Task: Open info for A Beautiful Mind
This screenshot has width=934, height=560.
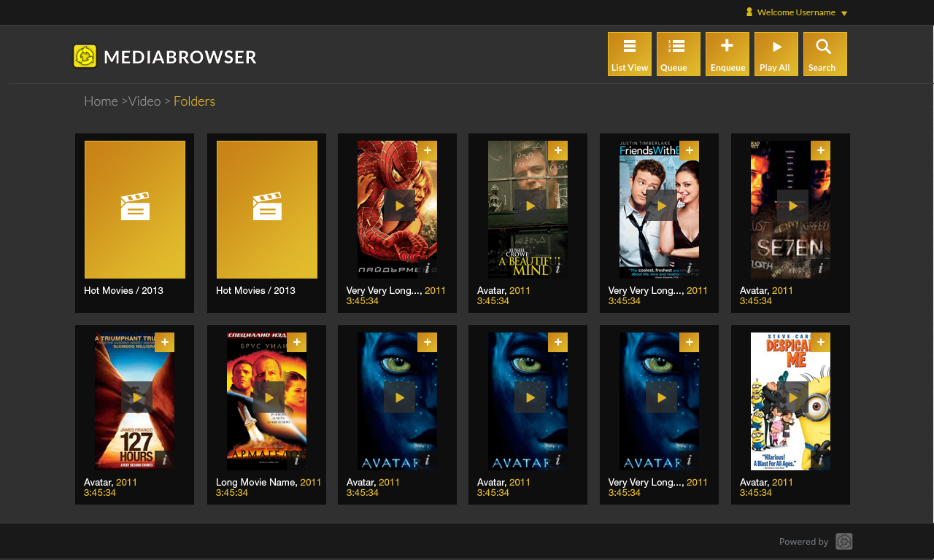Action: point(557,268)
